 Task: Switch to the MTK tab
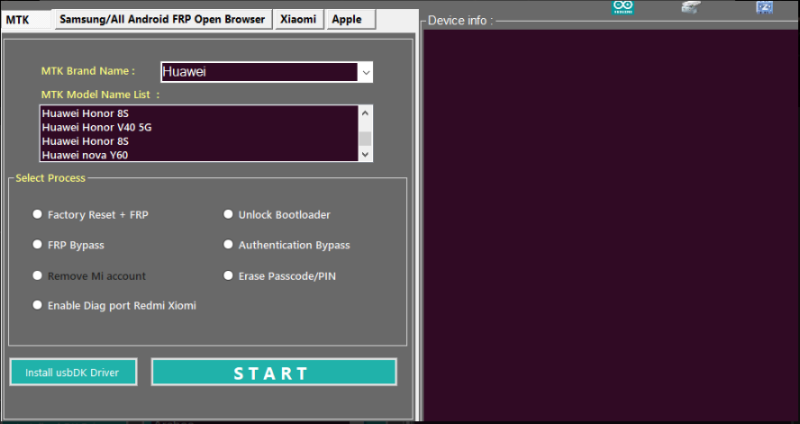click(x=27, y=20)
